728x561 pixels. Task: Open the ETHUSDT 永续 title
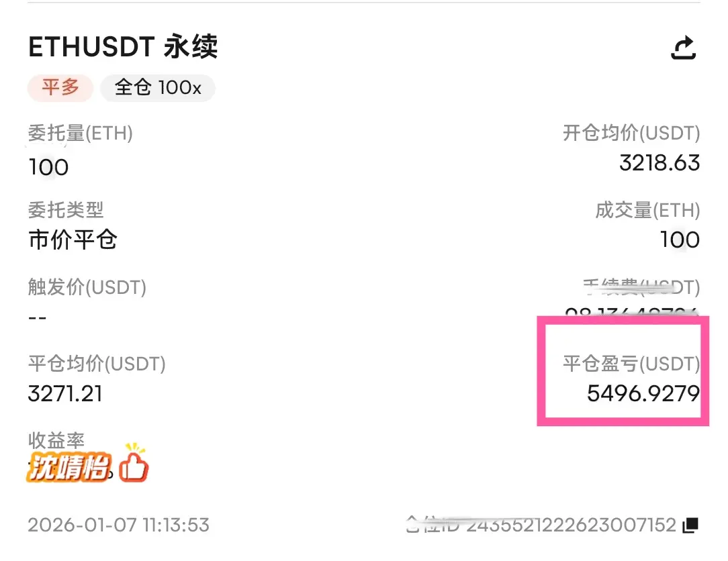(x=123, y=46)
